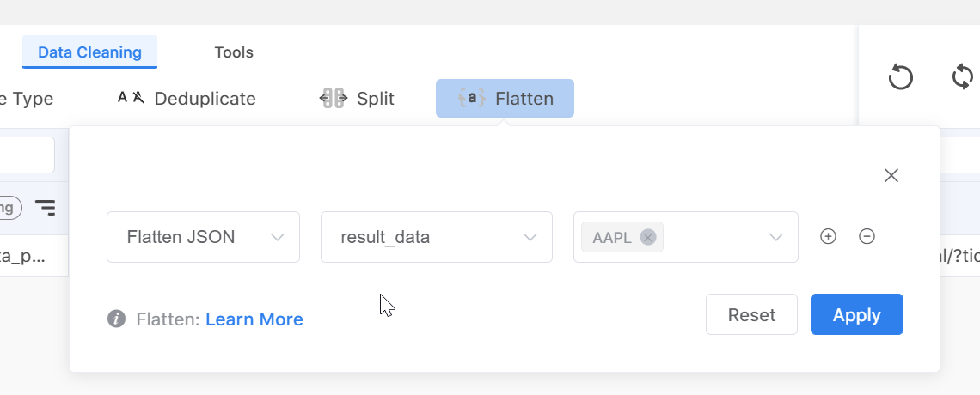The image size is (980, 395).
Task: Open the Learn More link
Action: tap(254, 319)
